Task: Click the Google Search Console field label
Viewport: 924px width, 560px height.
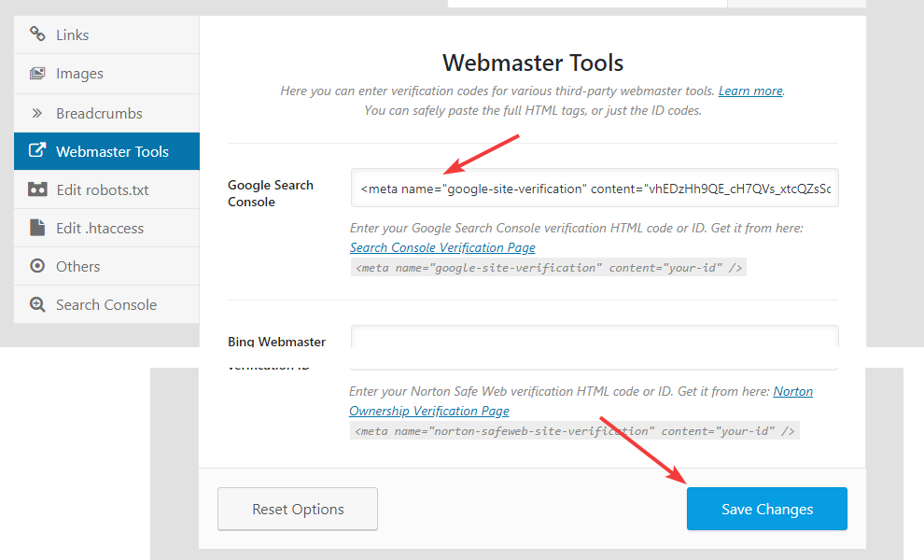Action: tap(271, 193)
